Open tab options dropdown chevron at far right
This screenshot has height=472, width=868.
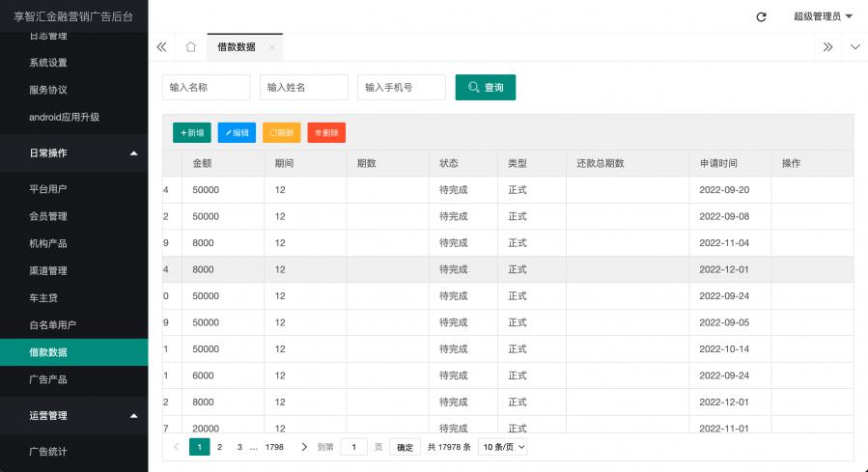coord(854,46)
